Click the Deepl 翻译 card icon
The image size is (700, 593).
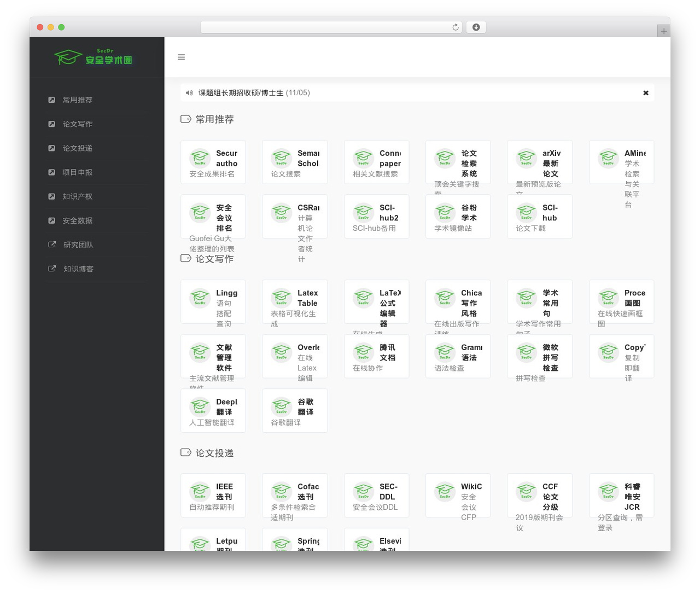coord(200,407)
